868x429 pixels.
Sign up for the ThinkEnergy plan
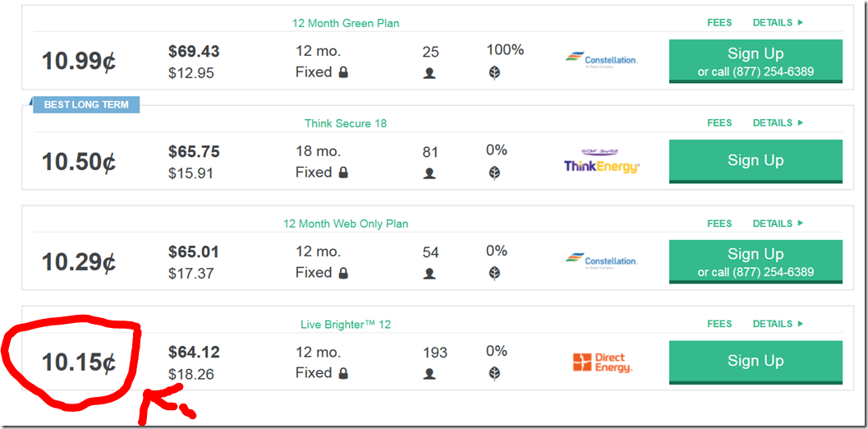755,161
